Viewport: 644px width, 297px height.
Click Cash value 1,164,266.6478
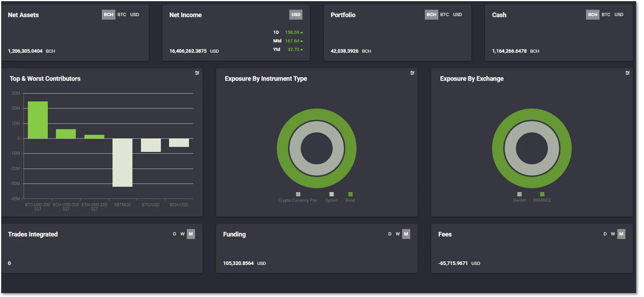pyautogui.click(x=509, y=51)
